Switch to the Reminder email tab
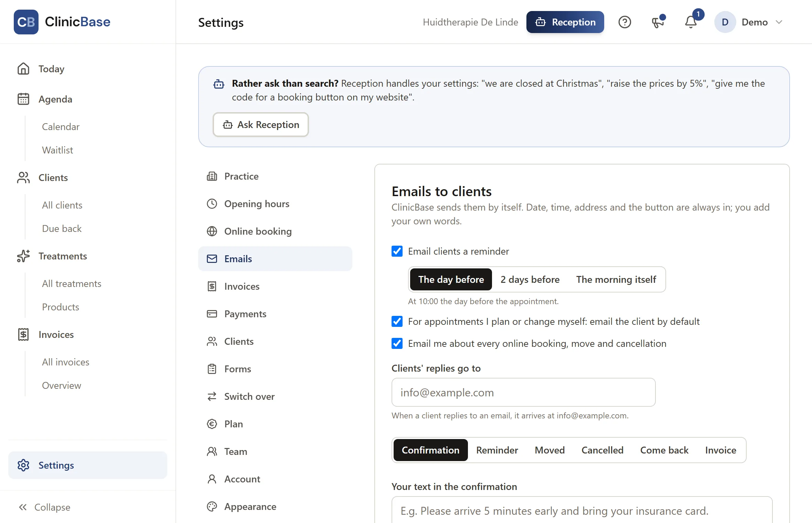Screen dimensions: 812x523 point(497,450)
